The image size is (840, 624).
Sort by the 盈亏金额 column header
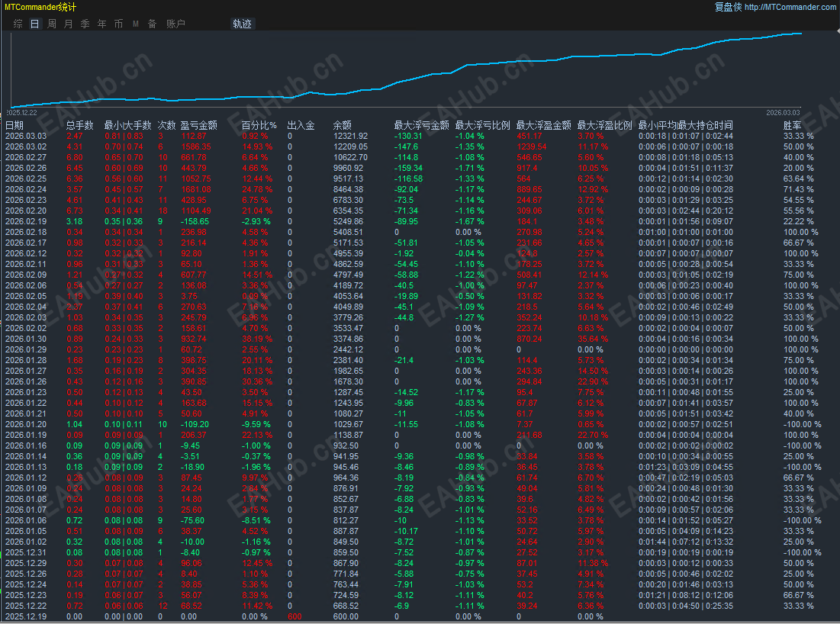pos(198,125)
